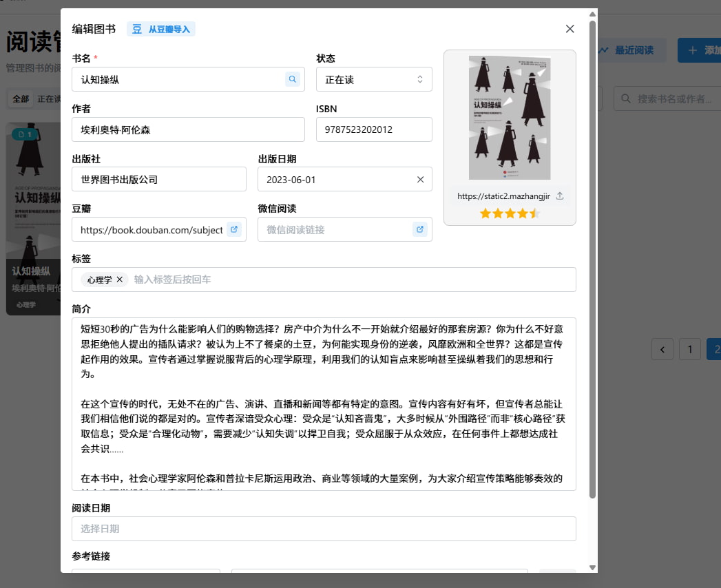Remove the 心理学 tag
The width and height of the screenshot is (721, 588).
tap(120, 280)
